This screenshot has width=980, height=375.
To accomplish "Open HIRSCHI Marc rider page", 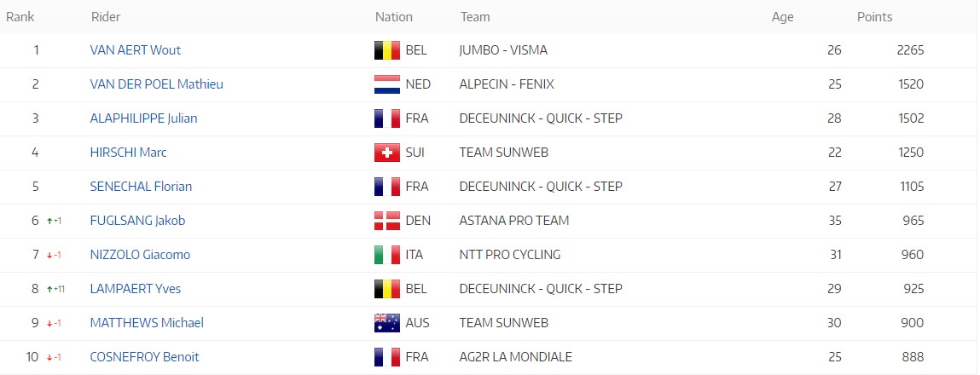I will 128,153.
